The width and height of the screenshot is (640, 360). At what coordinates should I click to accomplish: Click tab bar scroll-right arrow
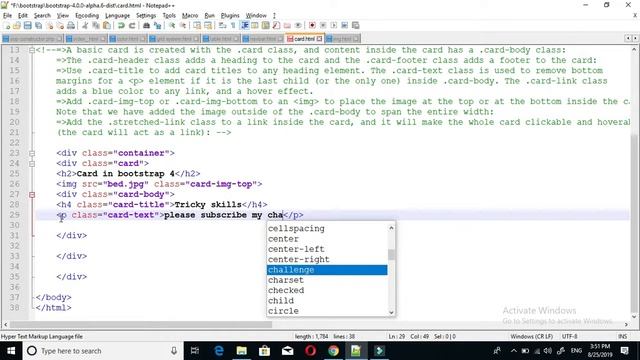point(635,38)
